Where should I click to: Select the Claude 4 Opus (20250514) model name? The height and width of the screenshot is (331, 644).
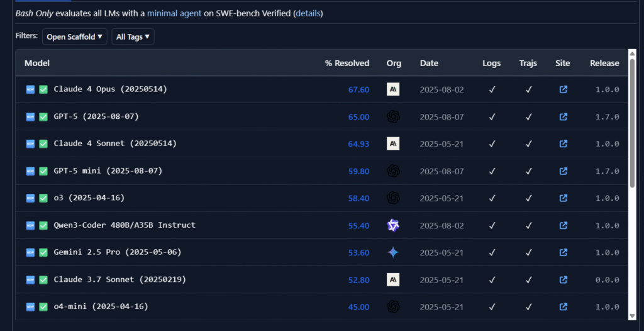click(x=111, y=89)
